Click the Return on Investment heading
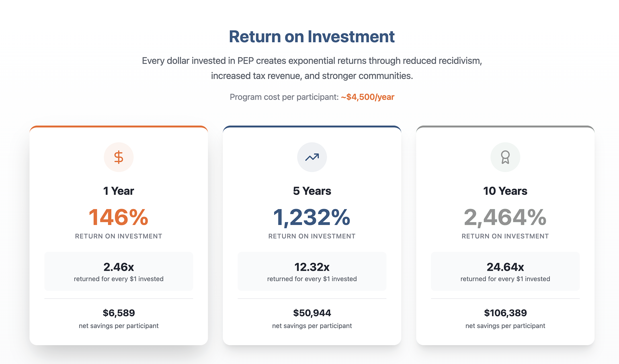619x364 pixels. tap(312, 36)
